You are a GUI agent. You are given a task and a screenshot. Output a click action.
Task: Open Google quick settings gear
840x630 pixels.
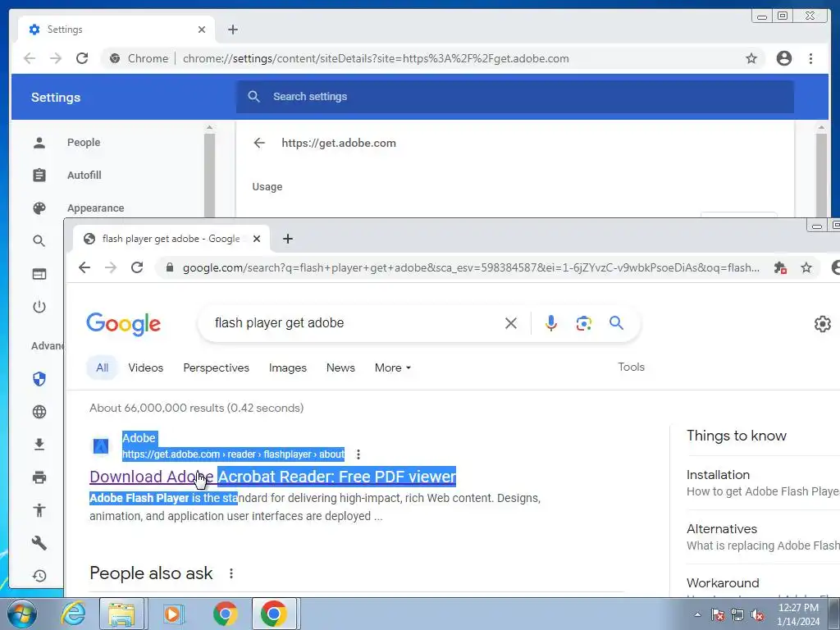point(822,323)
